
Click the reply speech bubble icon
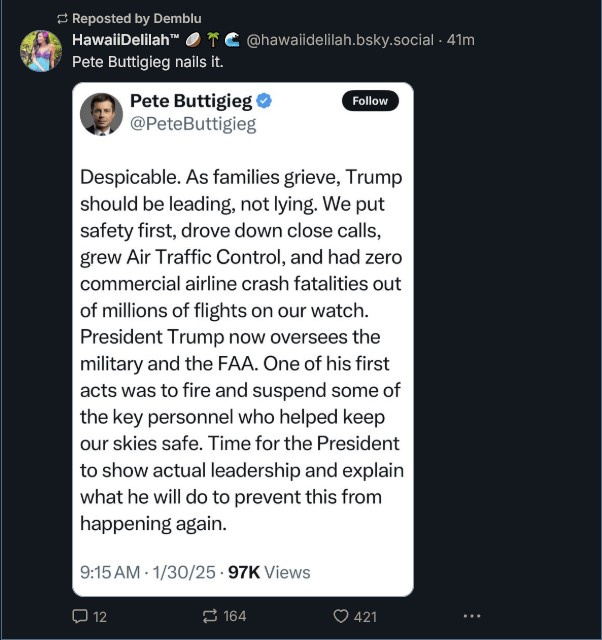[80, 616]
